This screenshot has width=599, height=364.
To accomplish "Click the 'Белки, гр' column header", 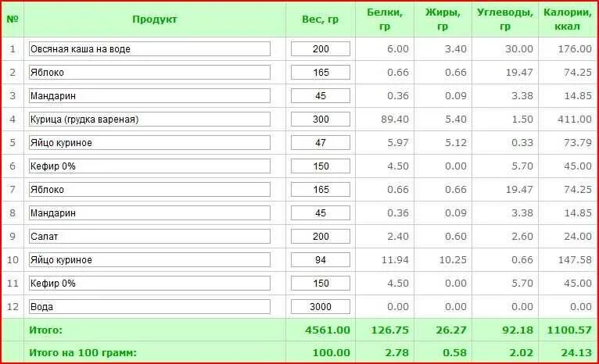I will click(x=385, y=20).
